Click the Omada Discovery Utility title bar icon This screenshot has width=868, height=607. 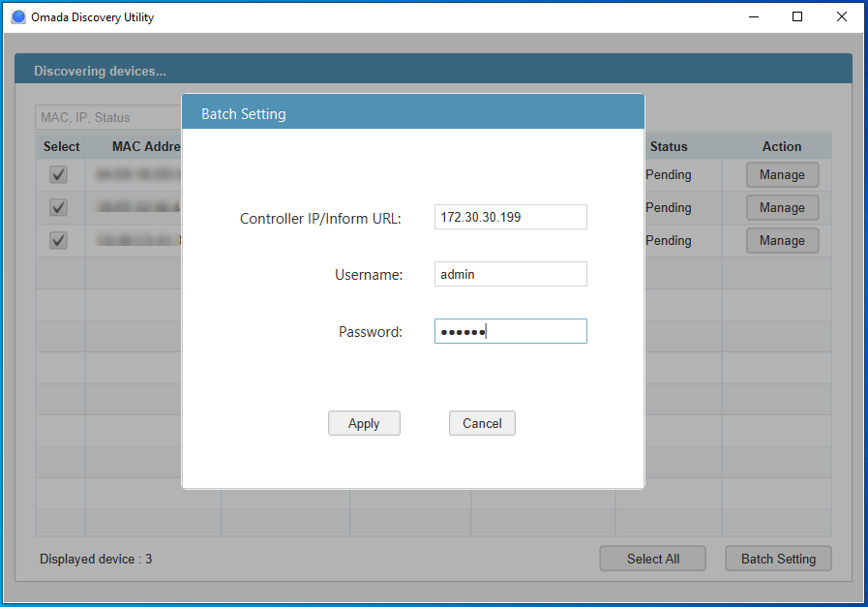tap(17, 16)
